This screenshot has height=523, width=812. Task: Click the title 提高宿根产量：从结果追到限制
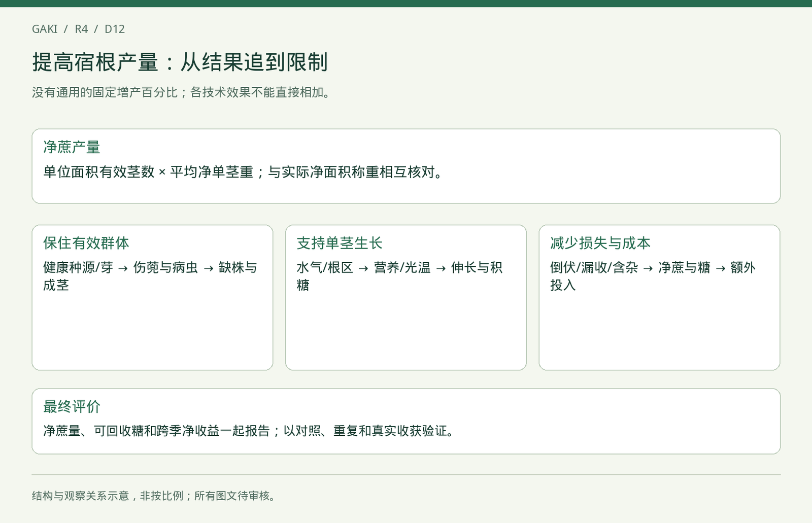(180, 62)
